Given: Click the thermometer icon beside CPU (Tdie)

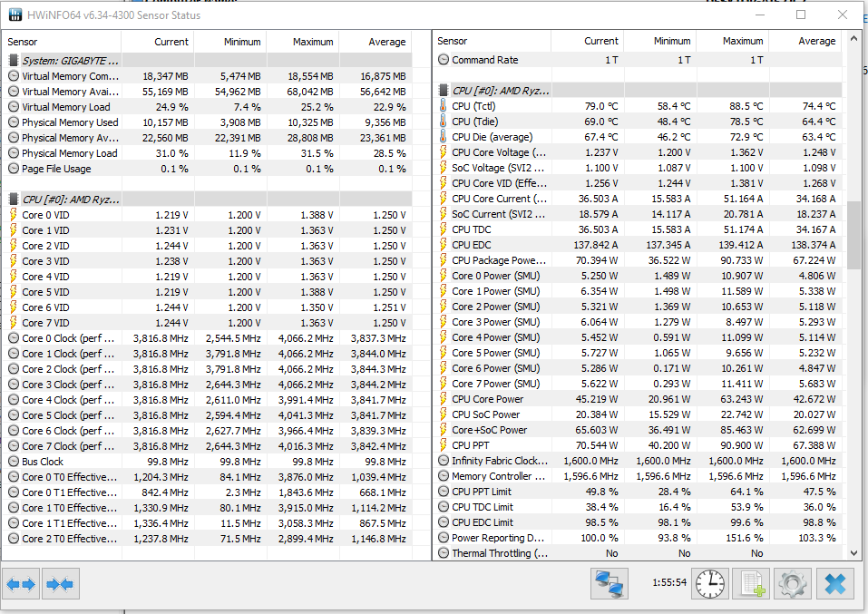Looking at the screenshot, I should tap(443, 122).
